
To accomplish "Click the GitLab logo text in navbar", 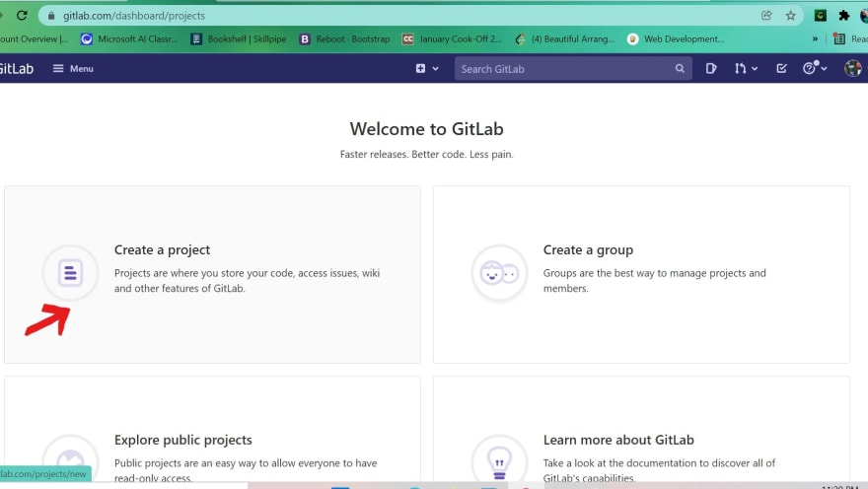I will pos(17,69).
